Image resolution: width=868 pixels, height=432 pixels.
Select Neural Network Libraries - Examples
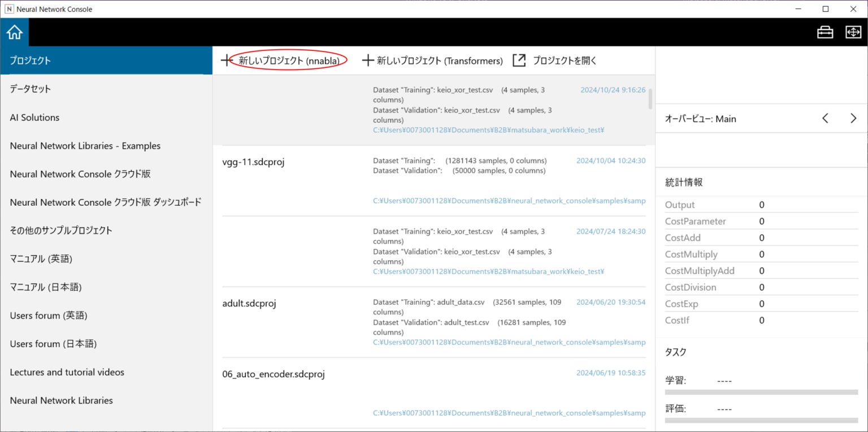[85, 145]
